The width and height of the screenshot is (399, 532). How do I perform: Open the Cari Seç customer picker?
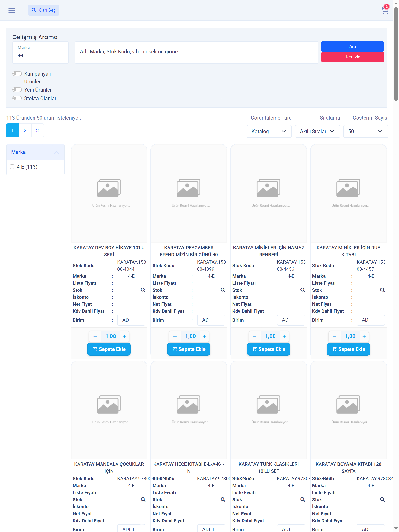coord(44,10)
